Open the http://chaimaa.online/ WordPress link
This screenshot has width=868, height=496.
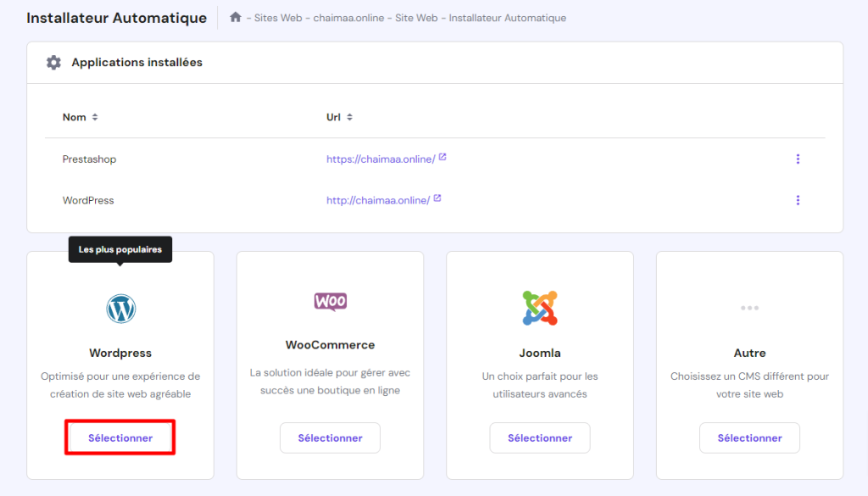click(377, 200)
